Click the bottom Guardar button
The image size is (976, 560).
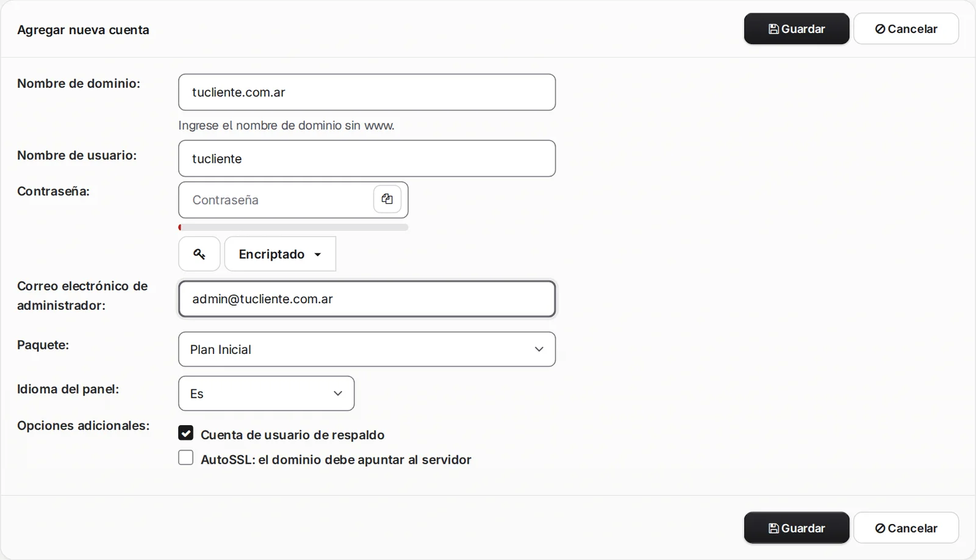point(797,528)
